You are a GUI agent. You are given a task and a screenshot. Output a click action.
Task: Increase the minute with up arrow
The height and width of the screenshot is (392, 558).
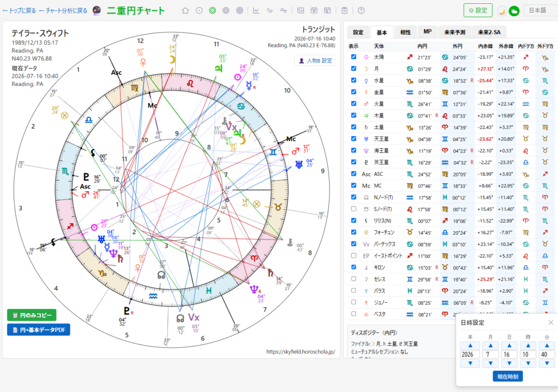(547, 345)
